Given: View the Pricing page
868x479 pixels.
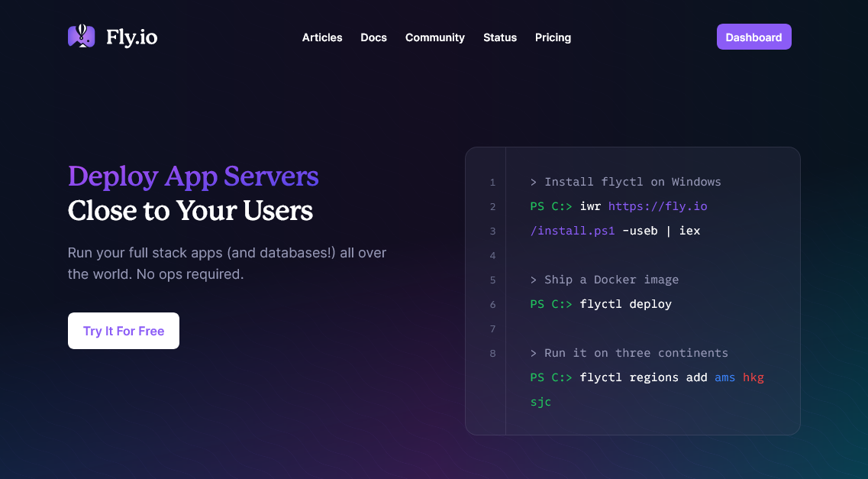Looking at the screenshot, I should click(x=553, y=37).
